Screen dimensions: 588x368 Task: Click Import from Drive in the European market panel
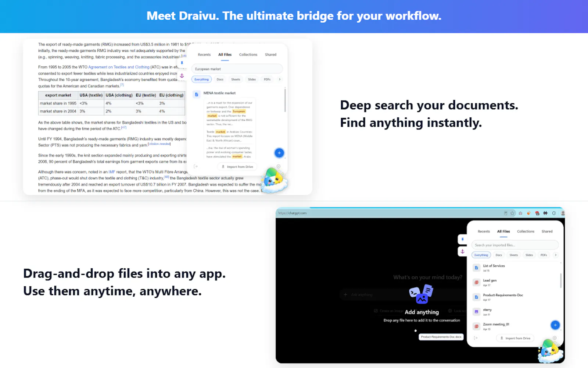click(237, 167)
